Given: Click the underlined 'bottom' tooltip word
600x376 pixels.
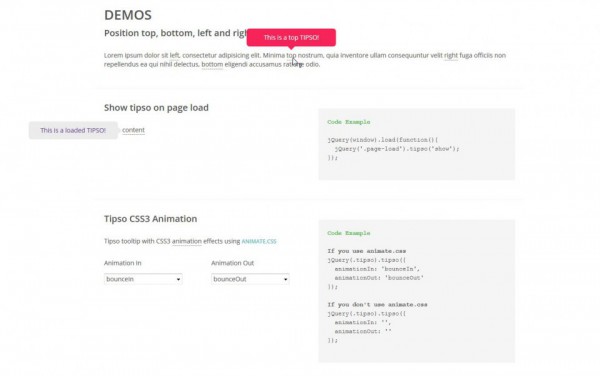Looking at the screenshot, I should tap(212, 65).
